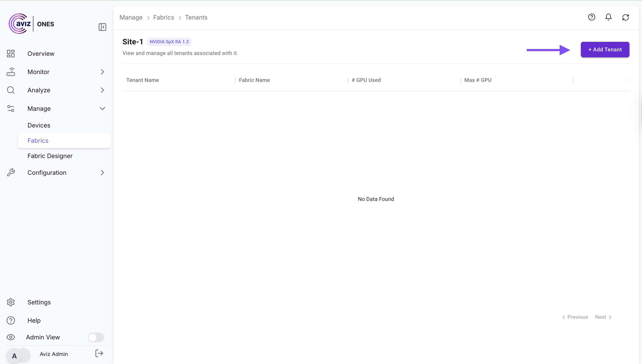
Task: Open the help question-mark icon in header
Action: tap(591, 17)
